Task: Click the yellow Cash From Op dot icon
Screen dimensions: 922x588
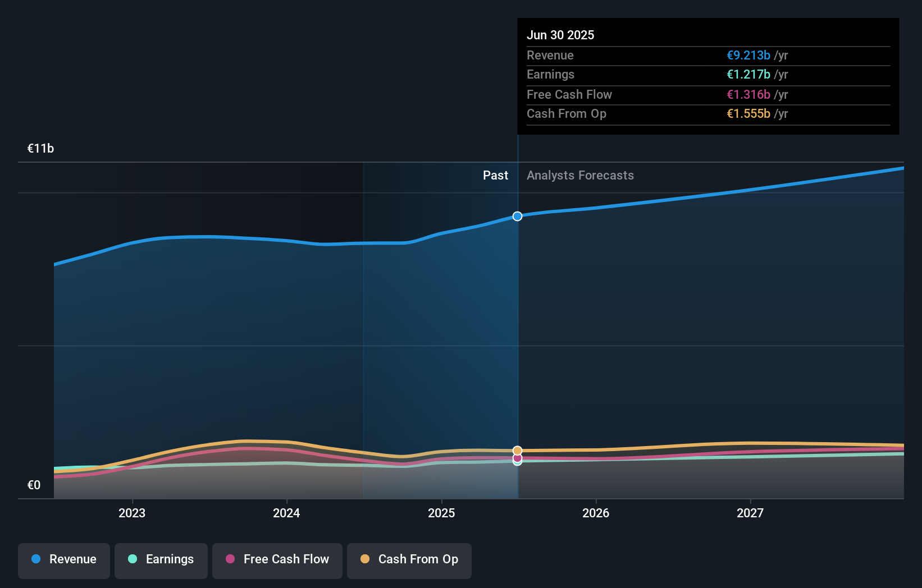Action: pos(364,559)
